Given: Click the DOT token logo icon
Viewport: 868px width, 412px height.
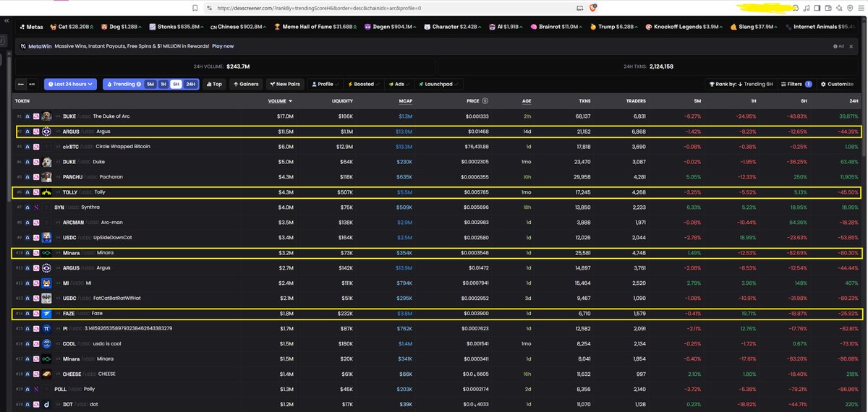Looking at the screenshot, I should tap(46, 404).
